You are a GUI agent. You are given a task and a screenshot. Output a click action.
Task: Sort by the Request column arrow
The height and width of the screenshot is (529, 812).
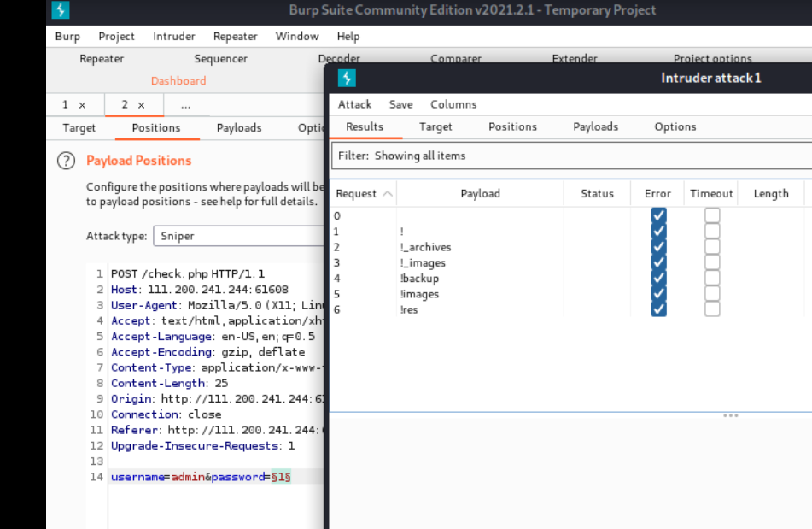(388, 194)
